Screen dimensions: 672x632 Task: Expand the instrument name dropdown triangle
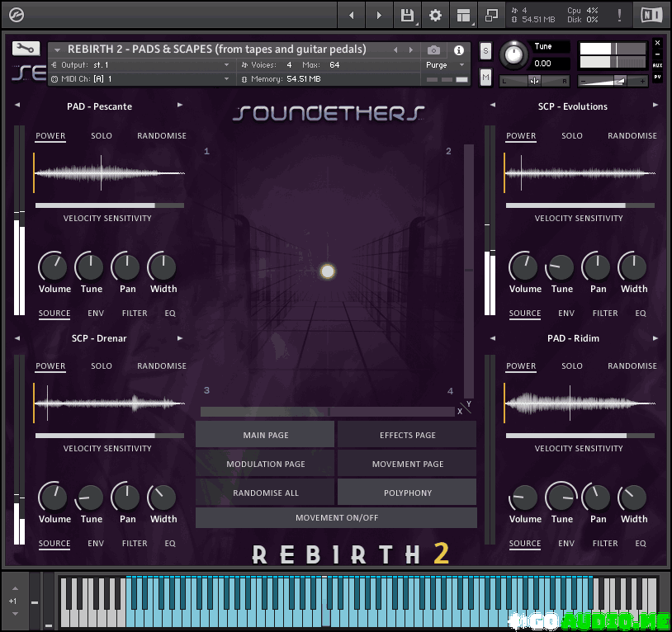[57, 50]
